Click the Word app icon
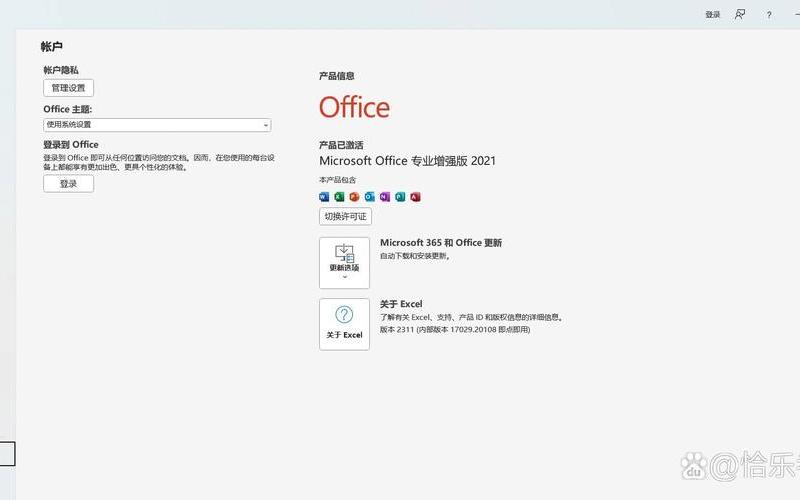Screen dimensions: 800x500 pos(324,197)
